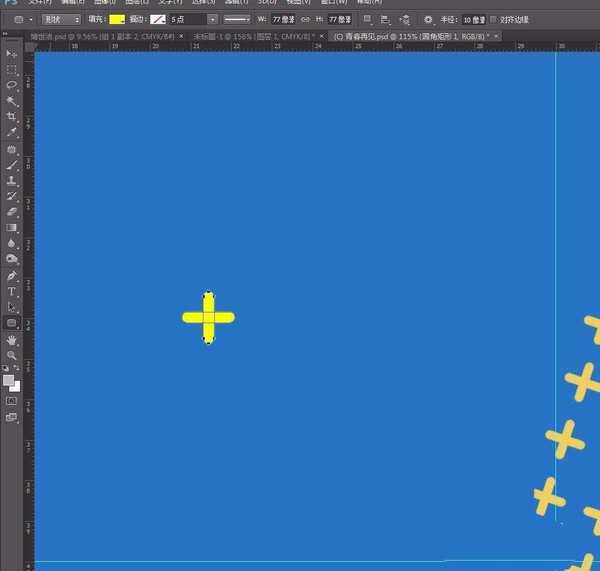This screenshot has height=571, width=600.
Task: Open the path alignment options
Action: click(385, 20)
